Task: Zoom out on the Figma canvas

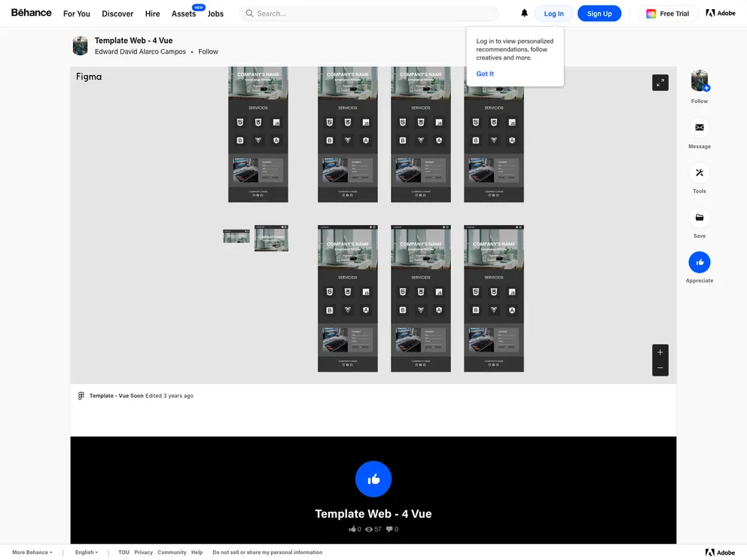Action: [x=660, y=368]
